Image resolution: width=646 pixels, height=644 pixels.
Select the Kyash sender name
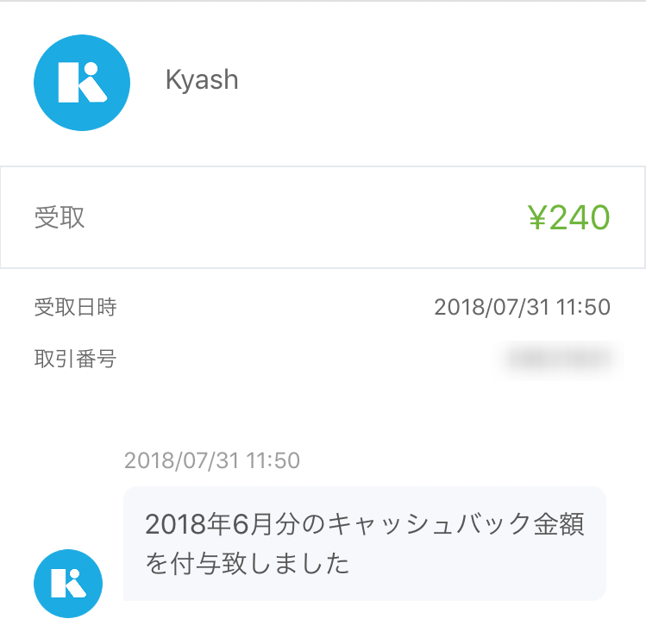[x=202, y=79]
